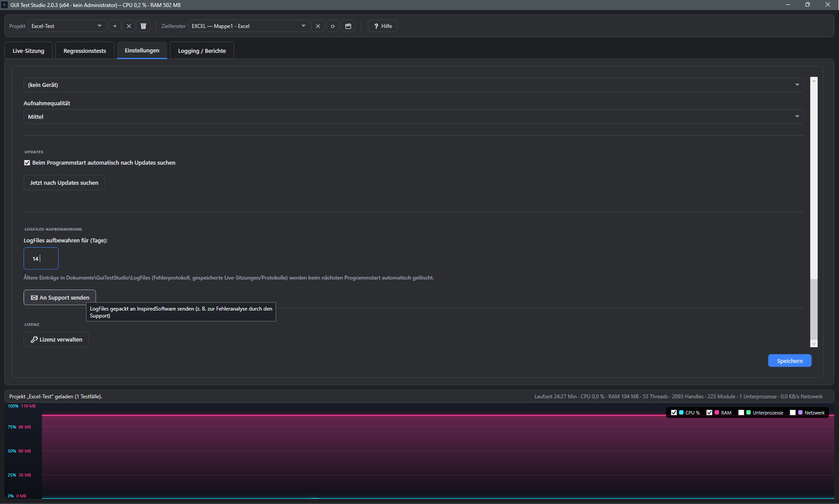This screenshot has height=504, width=839.
Task: Add a new project with plus icon
Action: pyautogui.click(x=115, y=26)
